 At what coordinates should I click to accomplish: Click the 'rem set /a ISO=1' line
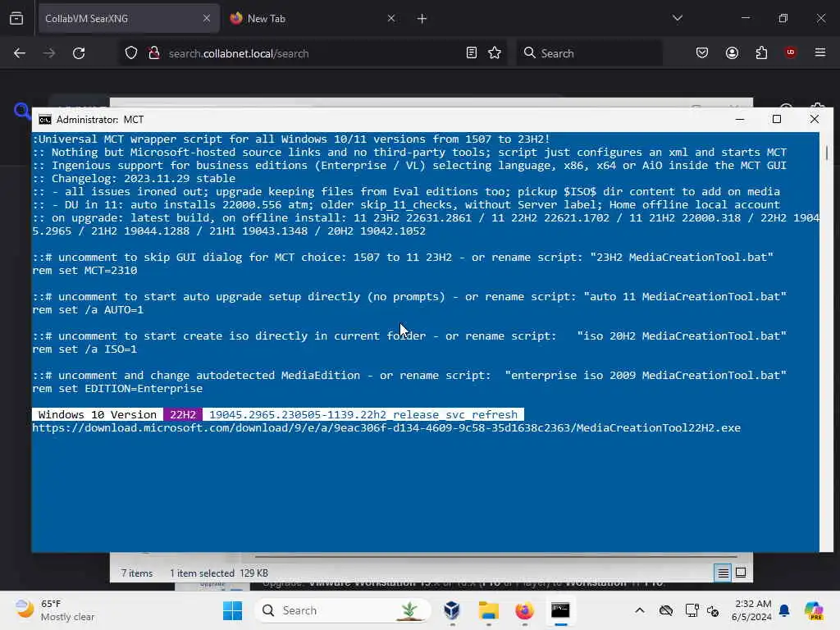pos(84,349)
